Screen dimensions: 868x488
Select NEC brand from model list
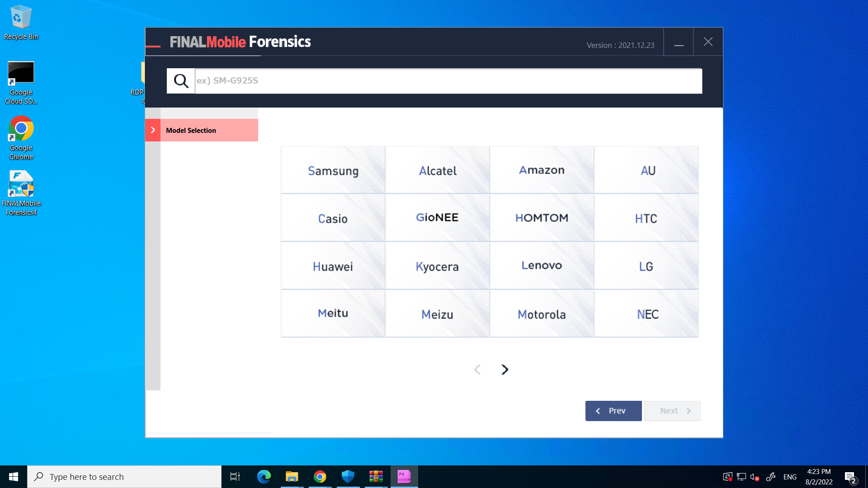tap(646, 314)
